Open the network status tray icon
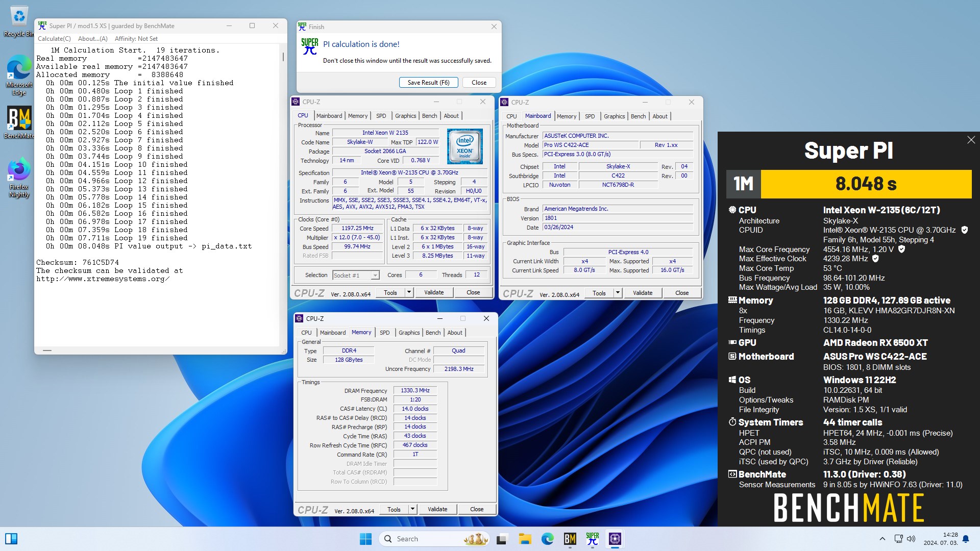Screen dimensions: 980x551 (899, 539)
